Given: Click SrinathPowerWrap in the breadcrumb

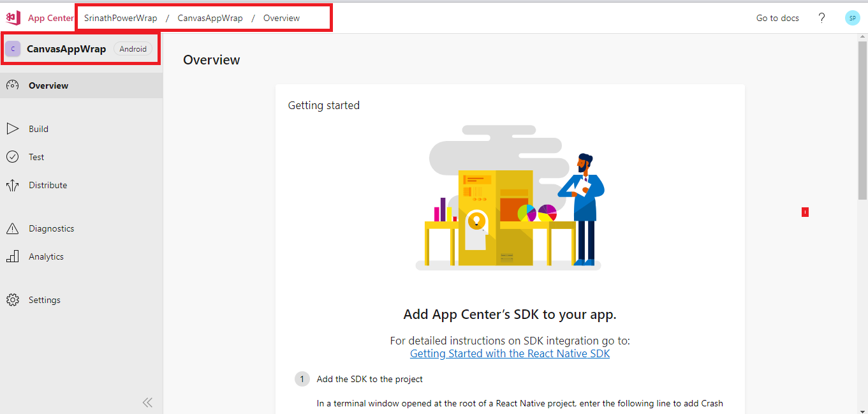Looking at the screenshot, I should 121,18.
